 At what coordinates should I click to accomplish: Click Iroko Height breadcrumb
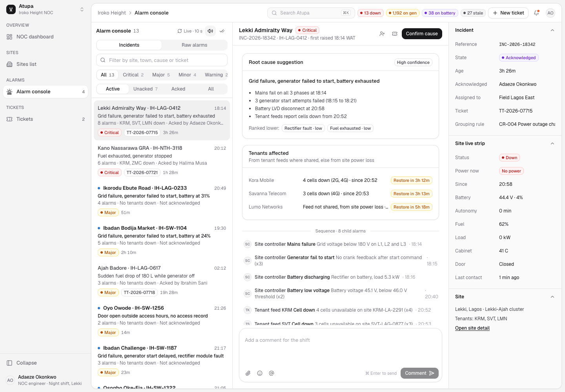click(x=112, y=13)
